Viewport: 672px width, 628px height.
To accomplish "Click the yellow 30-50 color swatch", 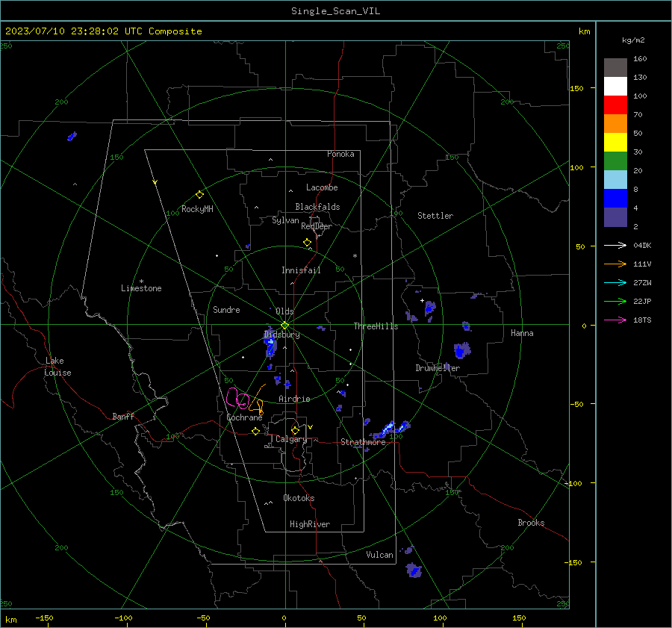I will pyautogui.click(x=615, y=143).
